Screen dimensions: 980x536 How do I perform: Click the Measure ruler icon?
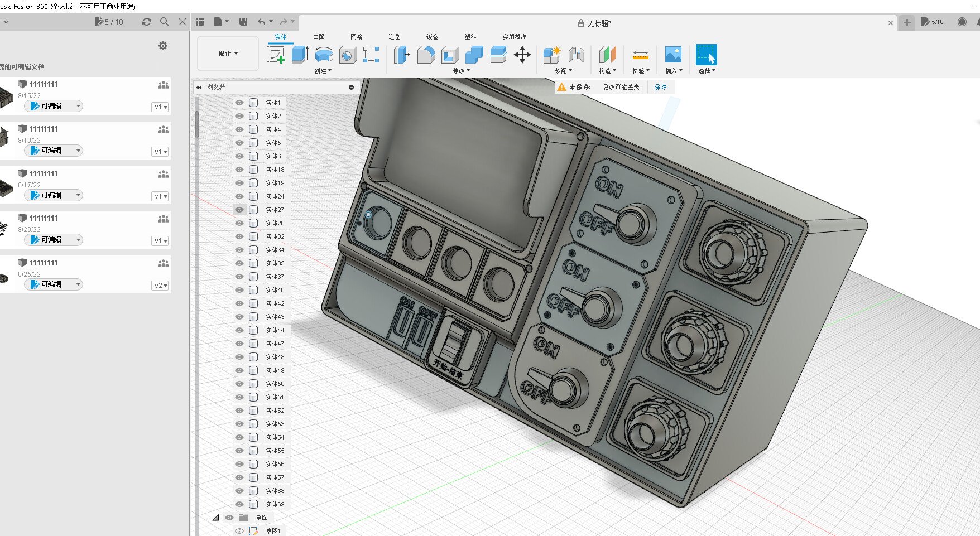click(x=640, y=55)
